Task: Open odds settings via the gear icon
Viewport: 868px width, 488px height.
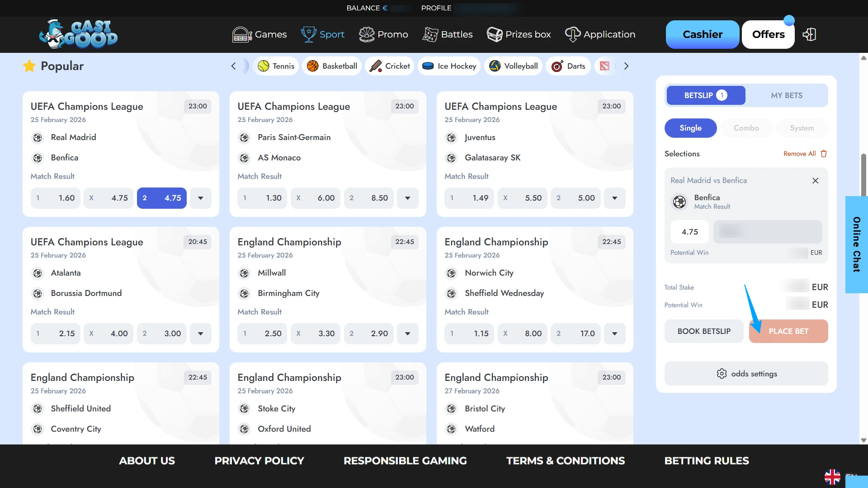Action: (x=722, y=373)
